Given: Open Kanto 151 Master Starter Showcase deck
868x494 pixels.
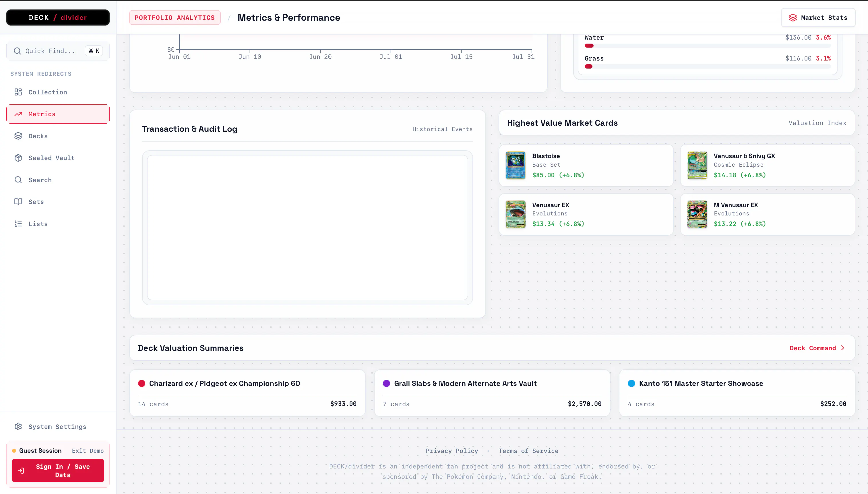Looking at the screenshot, I should 737,393.
